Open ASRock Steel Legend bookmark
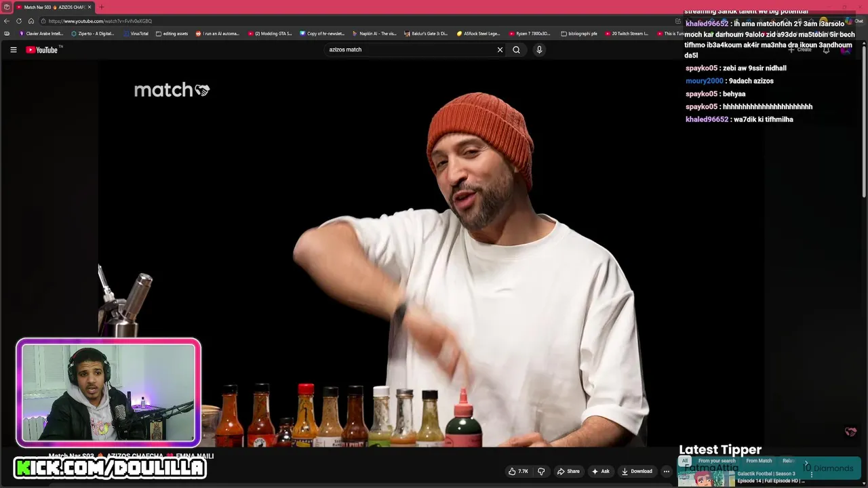 pos(479,33)
